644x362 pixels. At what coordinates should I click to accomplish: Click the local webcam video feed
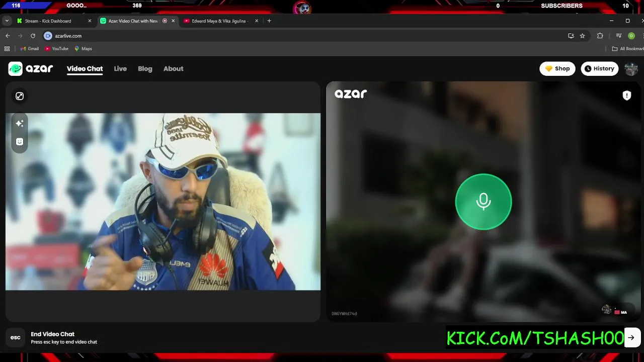tap(163, 202)
